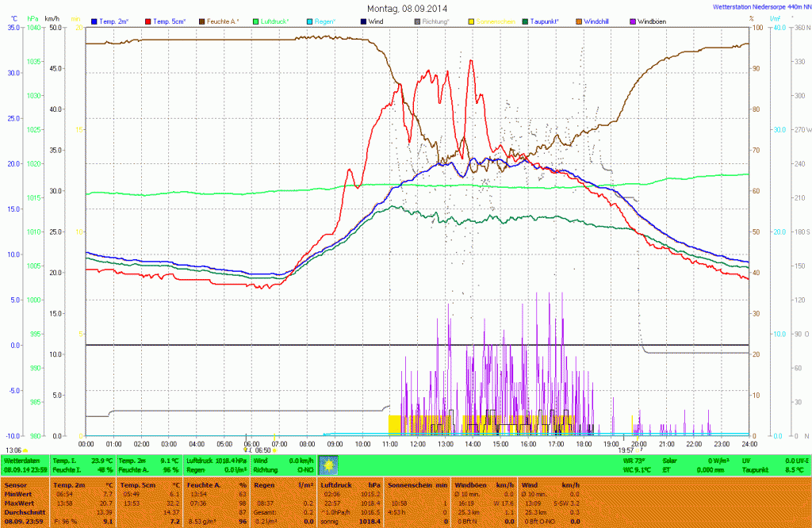
Task: Select the Windchill legend label
Action: point(599,21)
